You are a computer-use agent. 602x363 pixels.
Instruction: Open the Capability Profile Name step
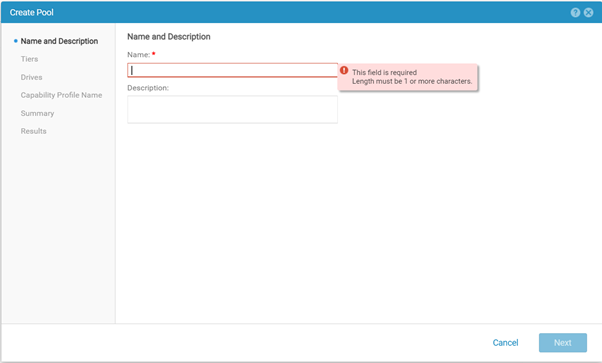click(61, 95)
